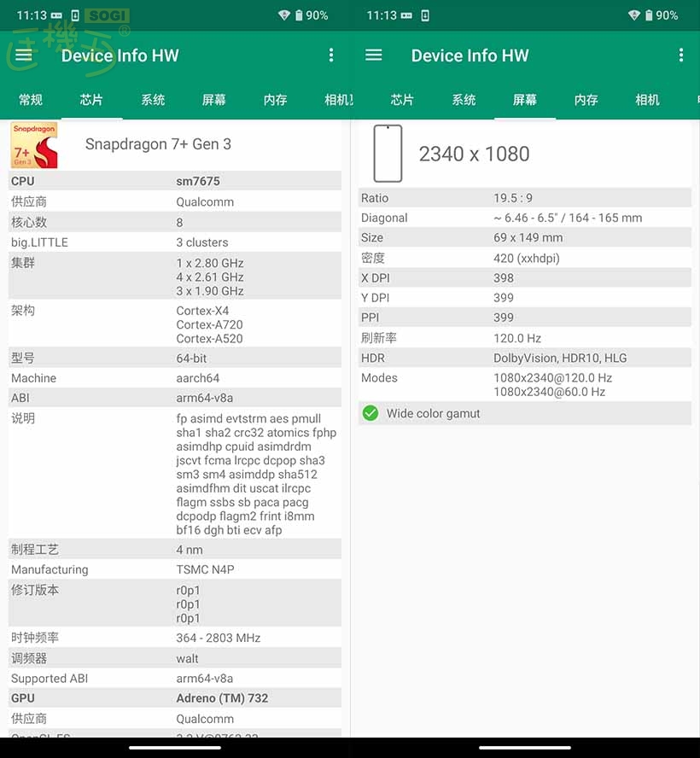Image resolution: width=700 pixels, height=758 pixels.
Task: Tap the Snapdragon 7+ Gen 3 title
Action: 158,144
